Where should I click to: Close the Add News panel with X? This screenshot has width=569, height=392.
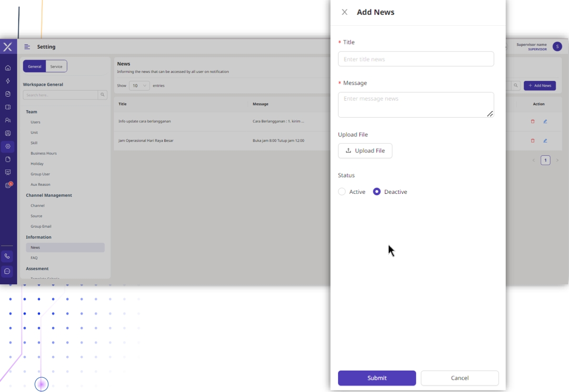[345, 12]
